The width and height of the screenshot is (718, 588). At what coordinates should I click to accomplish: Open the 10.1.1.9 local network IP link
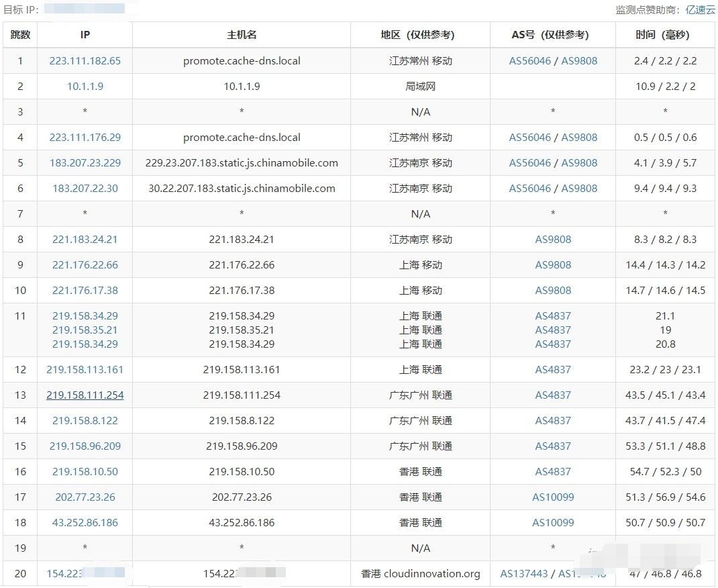click(x=85, y=86)
